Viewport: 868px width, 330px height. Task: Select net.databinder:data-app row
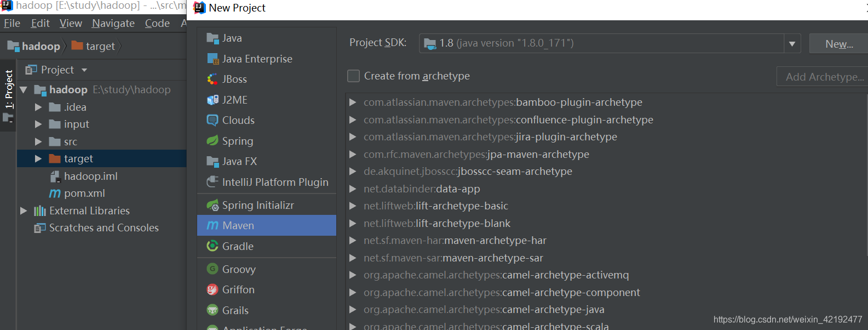pos(607,189)
